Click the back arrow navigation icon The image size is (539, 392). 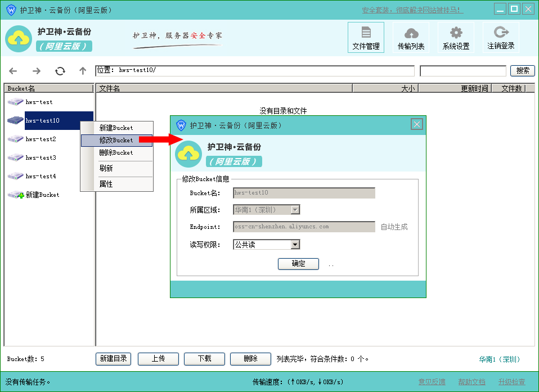tap(13, 71)
